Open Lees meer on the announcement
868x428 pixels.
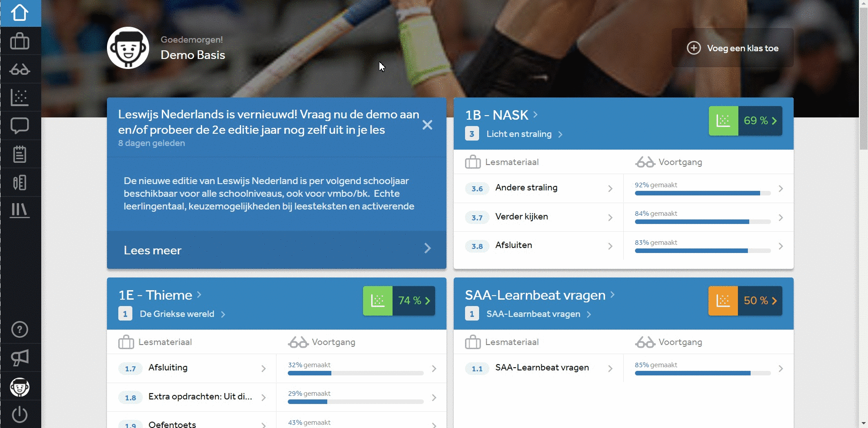(276, 250)
